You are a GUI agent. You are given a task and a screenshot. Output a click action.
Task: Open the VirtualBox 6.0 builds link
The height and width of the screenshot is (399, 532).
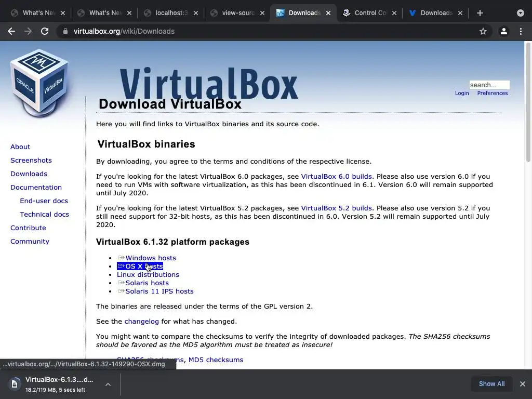click(x=336, y=177)
